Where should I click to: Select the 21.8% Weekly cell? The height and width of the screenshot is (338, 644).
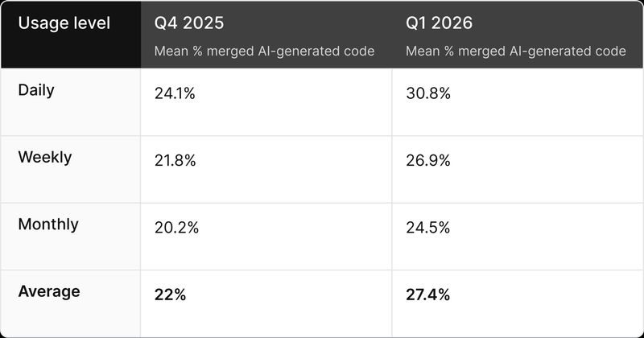pos(175,161)
